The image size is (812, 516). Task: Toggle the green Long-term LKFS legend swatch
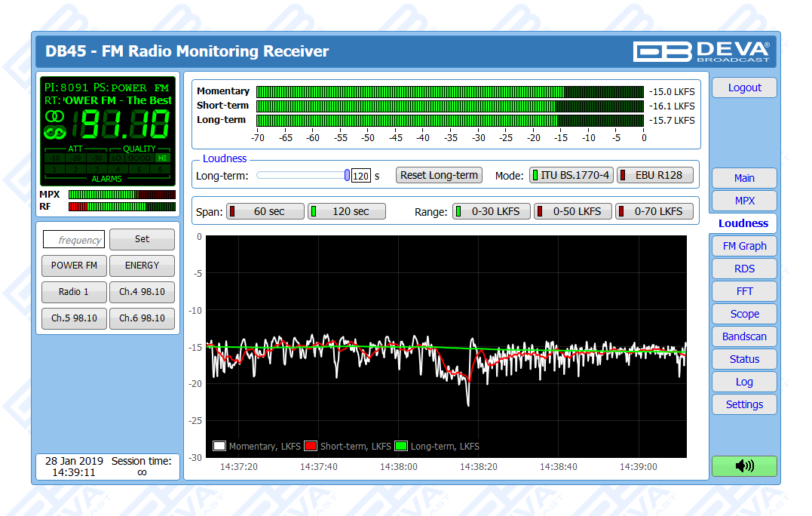tap(401, 446)
